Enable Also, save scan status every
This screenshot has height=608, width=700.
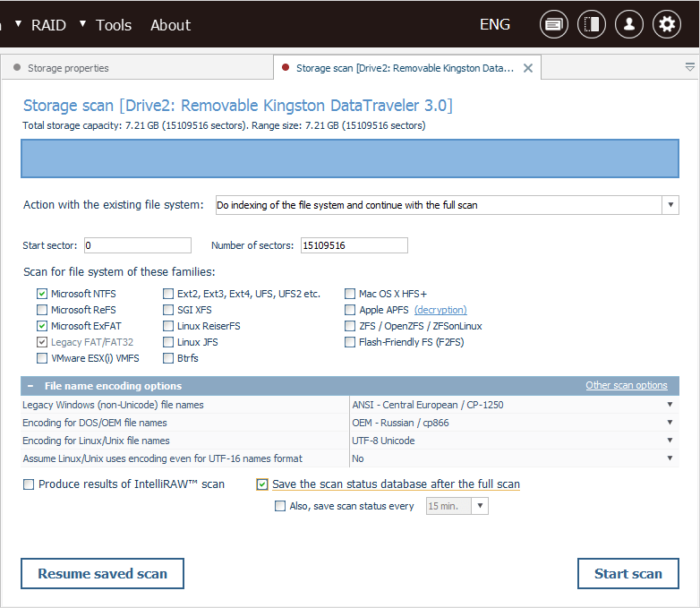(280, 506)
